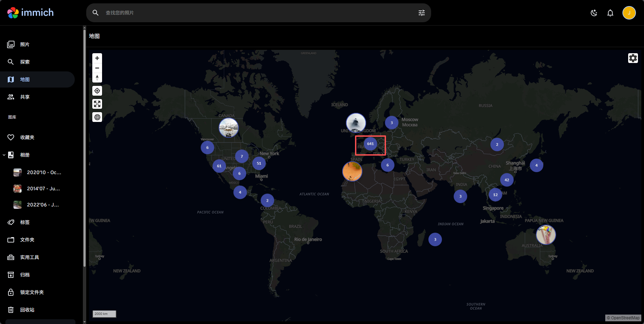
Task: Open the photo marker over United Kingdom
Action: point(356,123)
